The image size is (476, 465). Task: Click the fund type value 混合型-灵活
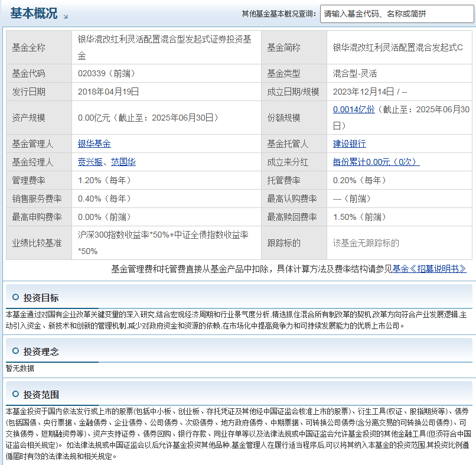pyautogui.click(x=355, y=73)
